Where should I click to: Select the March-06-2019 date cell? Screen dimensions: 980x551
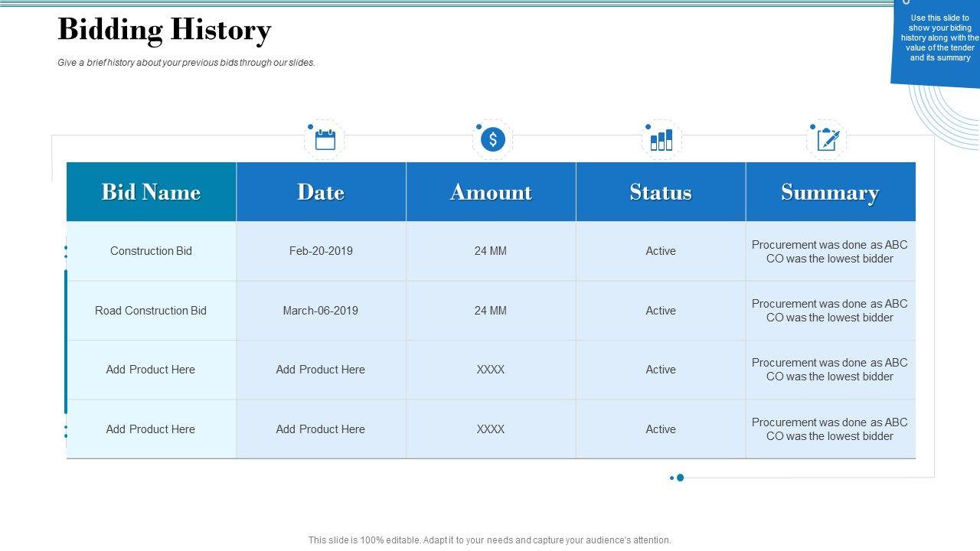[x=321, y=311]
